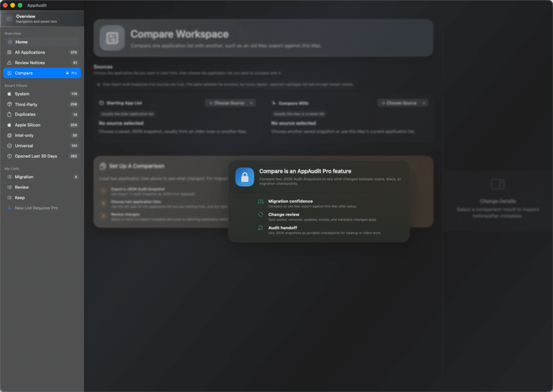
Task: Open Home via its house icon
Action: (10, 42)
